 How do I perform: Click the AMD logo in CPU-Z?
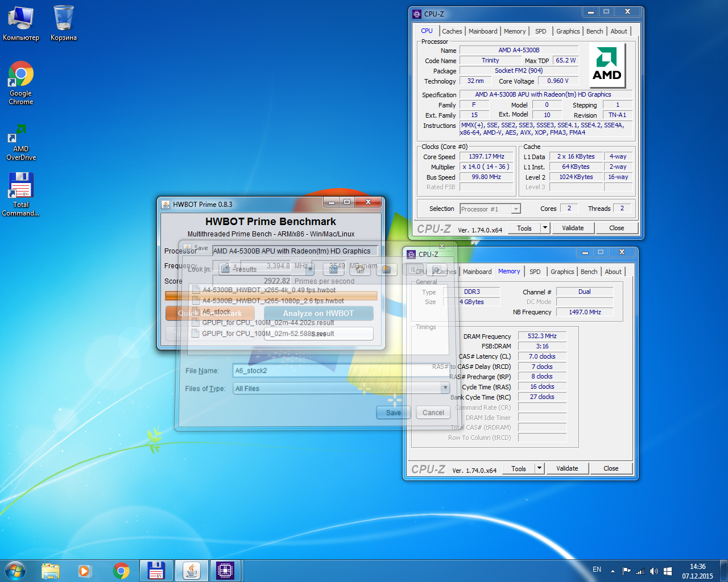(607, 65)
